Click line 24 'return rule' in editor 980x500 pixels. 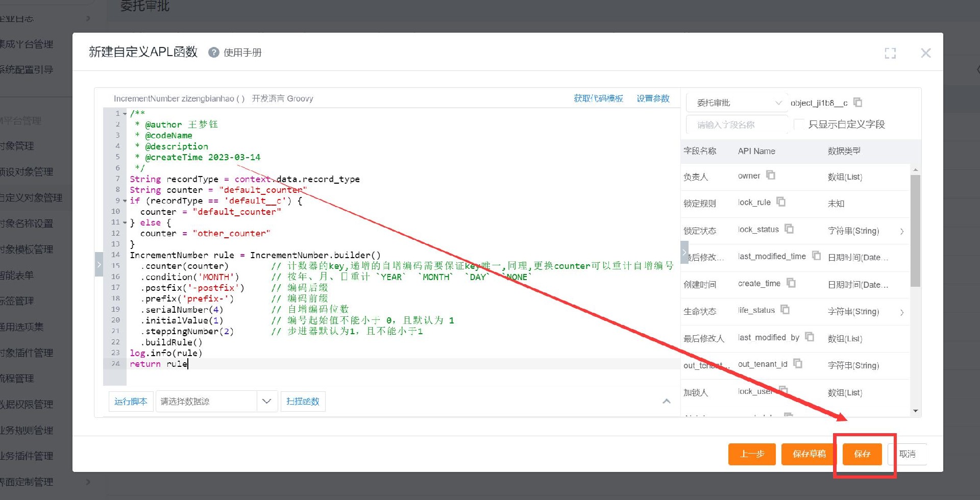[159, 364]
